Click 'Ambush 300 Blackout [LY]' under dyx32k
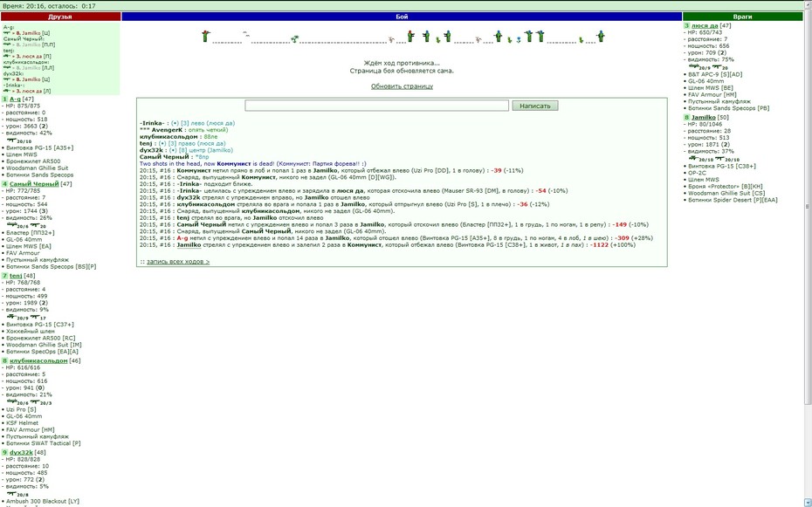Image resolution: width=812 pixels, height=507 pixels. [x=43, y=501]
